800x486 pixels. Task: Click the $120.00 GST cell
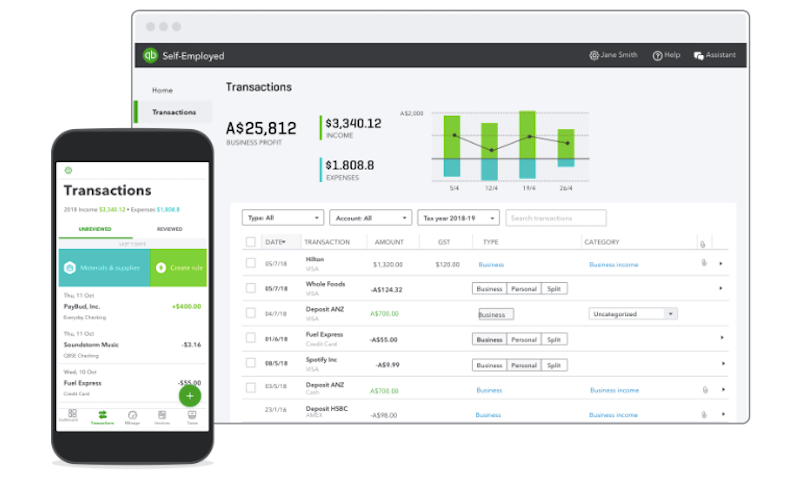click(x=447, y=265)
